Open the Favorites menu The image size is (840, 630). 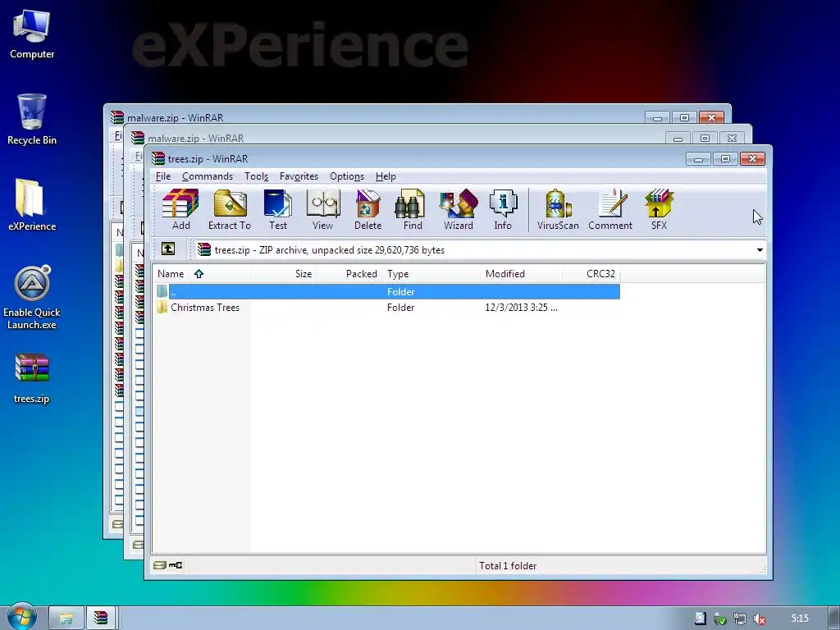299,176
